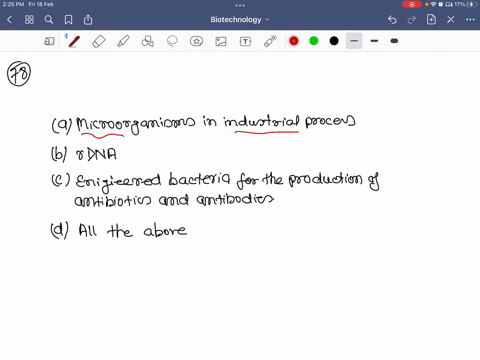Tap the three-dot multitasking indicator
This screenshot has width=480, height=360.
click(240, 5)
